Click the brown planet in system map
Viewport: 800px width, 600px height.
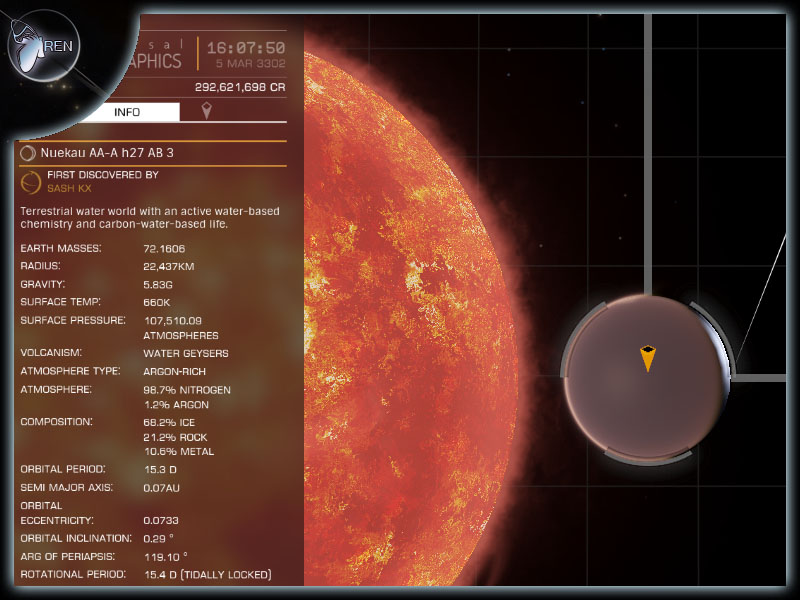647,379
